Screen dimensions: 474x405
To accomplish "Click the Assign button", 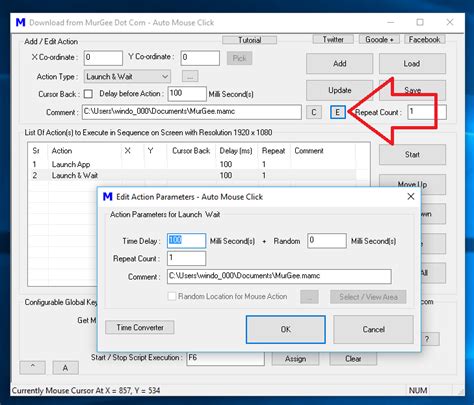I will 295,359.
